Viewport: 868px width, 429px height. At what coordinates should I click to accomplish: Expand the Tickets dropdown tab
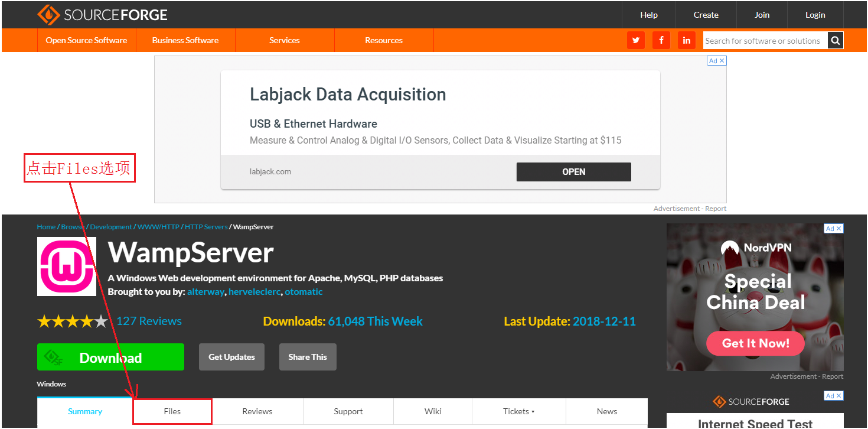coord(519,411)
